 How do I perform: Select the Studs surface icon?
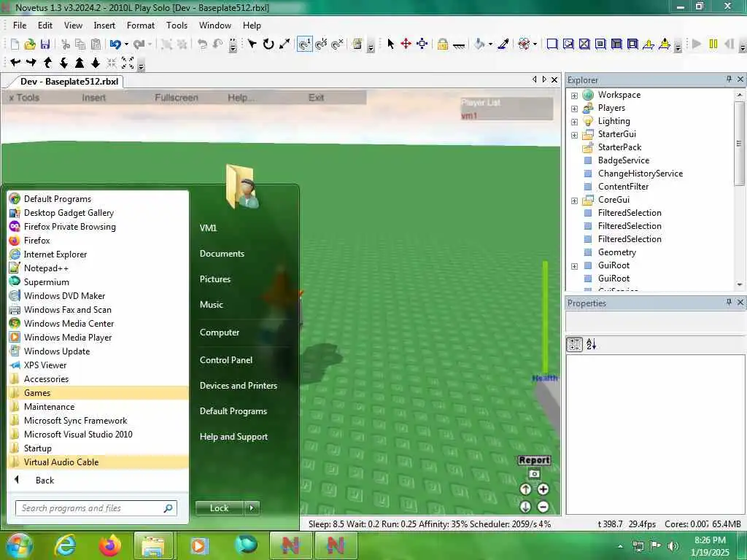(x=600, y=44)
